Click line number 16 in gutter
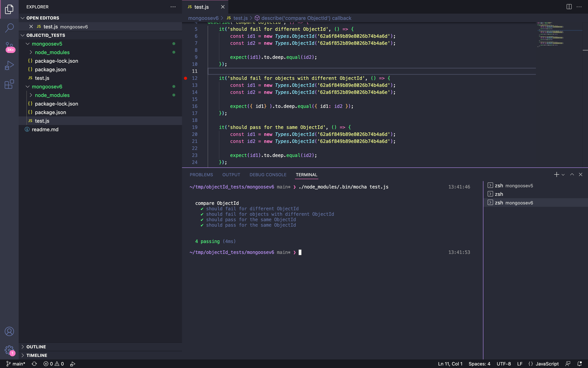 [x=195, y=106]
